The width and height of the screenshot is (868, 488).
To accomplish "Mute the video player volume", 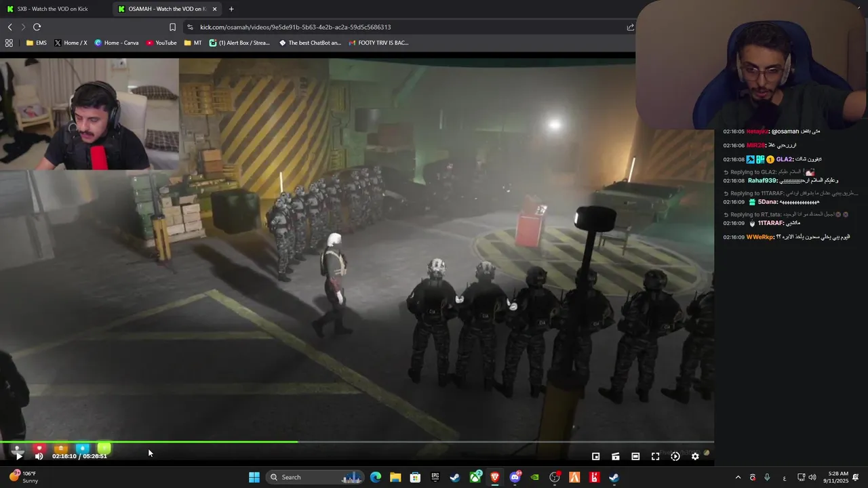I will 39,456.
